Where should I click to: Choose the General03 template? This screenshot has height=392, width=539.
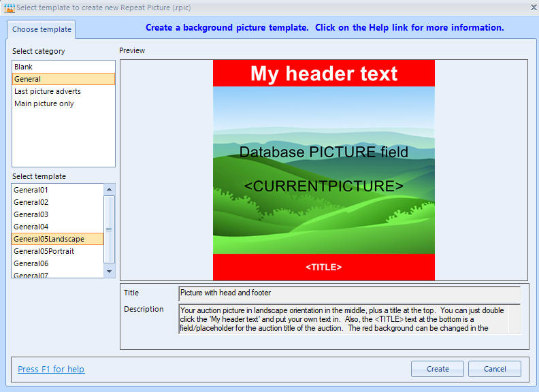pos(57,214)
